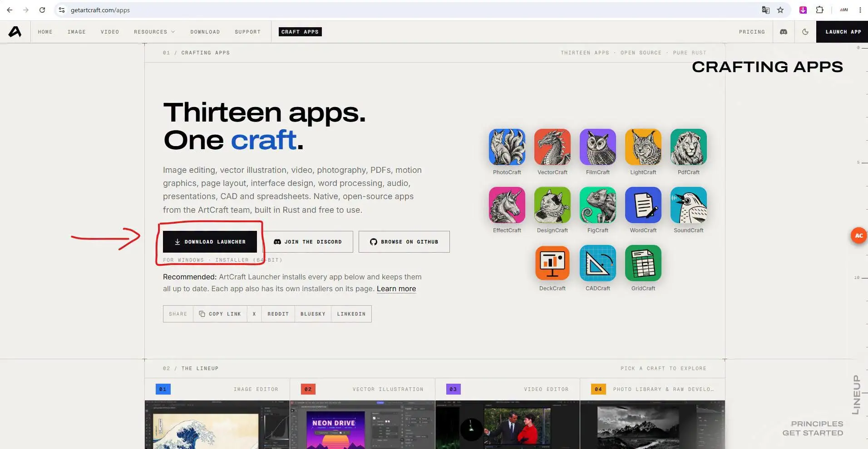Select the Craft Apps nav tab
The image size is (868, 449).
[x=300, y=32]
